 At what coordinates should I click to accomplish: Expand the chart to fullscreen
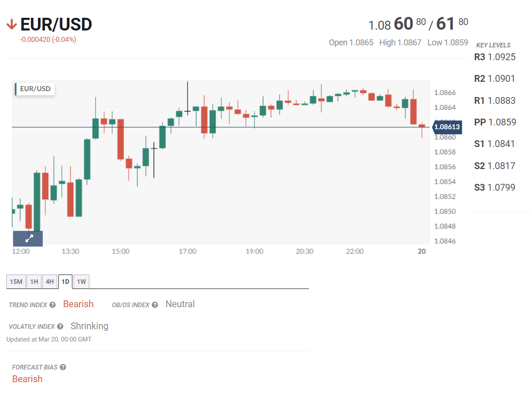pos(28,239)
